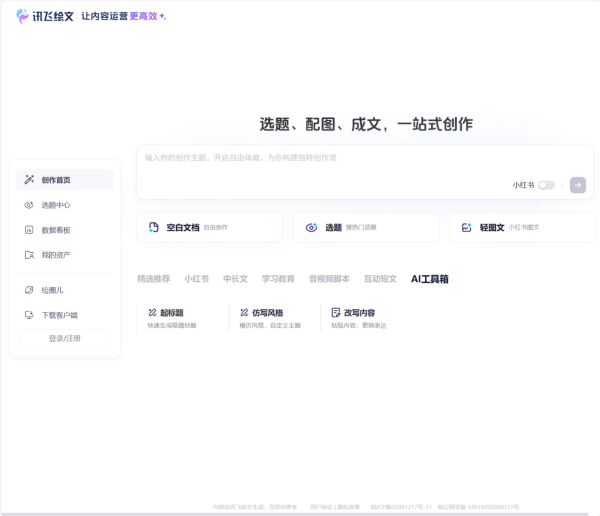Open the 轻图文 小红书图文 card
Viewport: 600px width, 516px height.
coord(523,227)
